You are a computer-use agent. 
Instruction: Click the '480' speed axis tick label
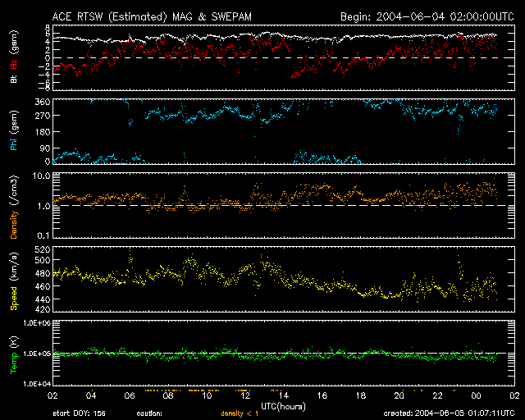43,273
